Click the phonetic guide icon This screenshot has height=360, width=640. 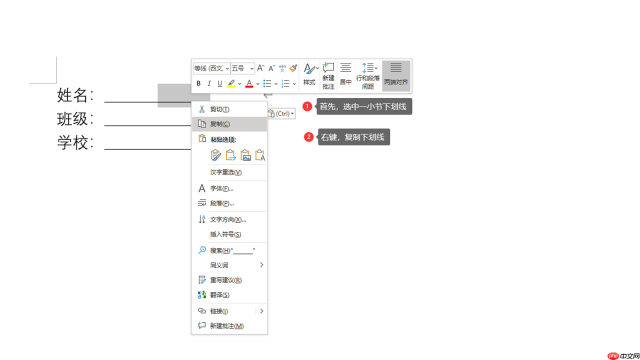tap(282, 68)
